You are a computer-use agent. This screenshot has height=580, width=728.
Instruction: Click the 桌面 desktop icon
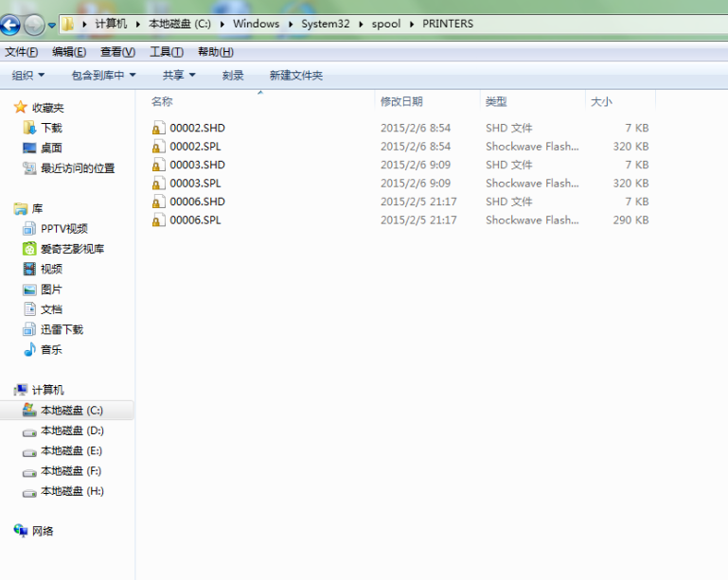click(29, 148)
